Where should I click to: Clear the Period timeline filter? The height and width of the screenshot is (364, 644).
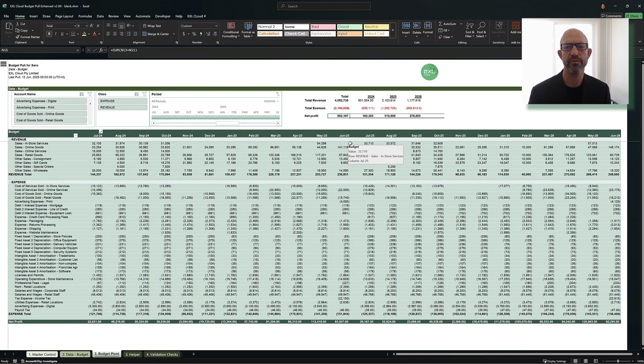coord(277,94)
